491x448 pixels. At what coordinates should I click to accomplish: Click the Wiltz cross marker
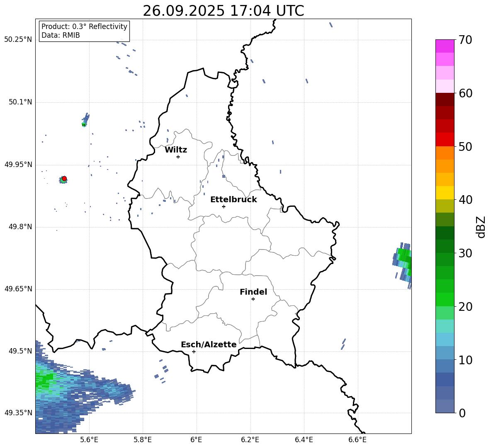tap(178, 157)
